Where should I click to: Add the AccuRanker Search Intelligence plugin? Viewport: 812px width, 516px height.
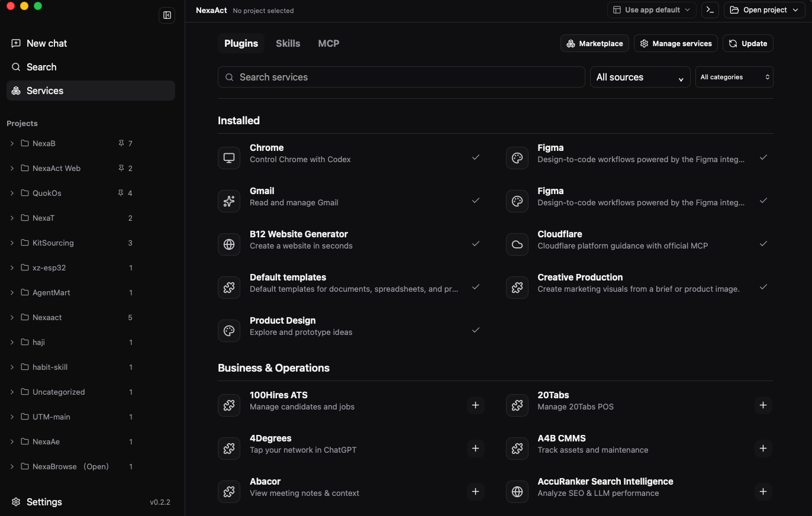pyautogui.click(x=763, y=492)
